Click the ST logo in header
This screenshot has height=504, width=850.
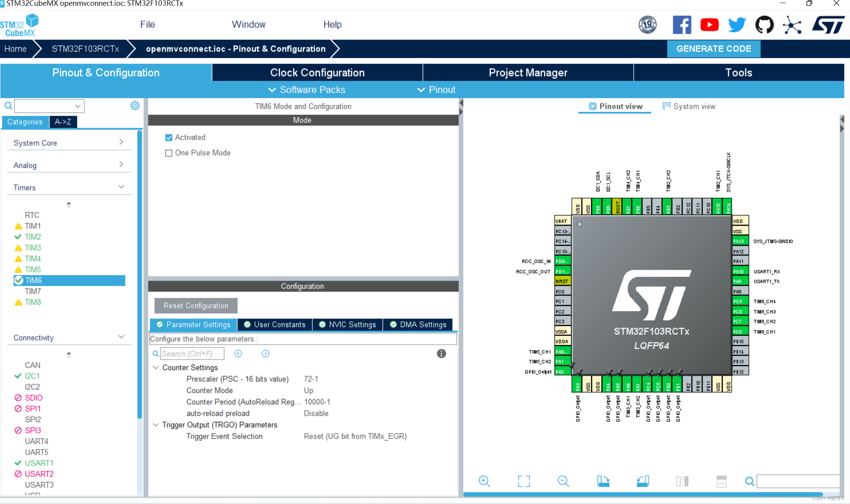(x=828, y=25)
